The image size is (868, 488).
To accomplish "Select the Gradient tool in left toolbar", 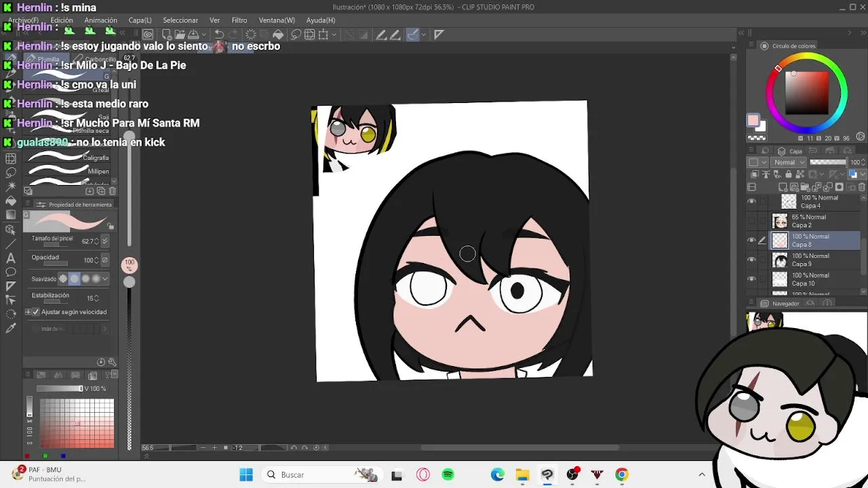I will coord(11,215).
